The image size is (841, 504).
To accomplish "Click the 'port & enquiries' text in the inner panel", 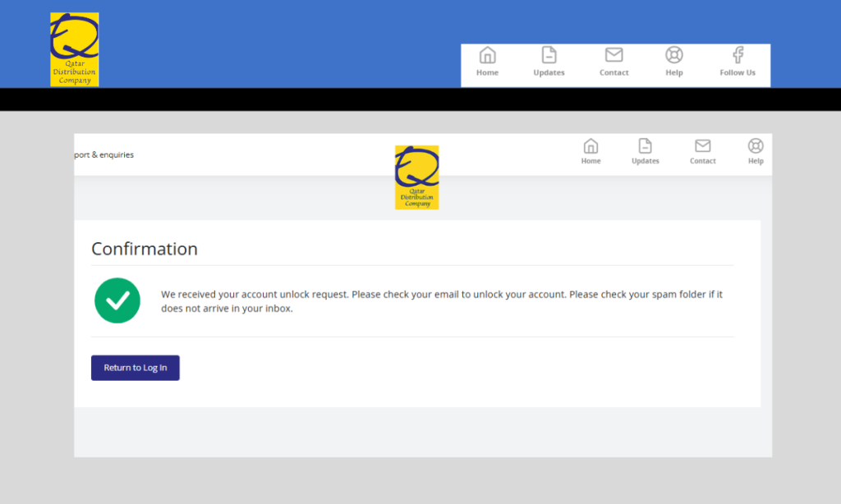I will [104, 154].
